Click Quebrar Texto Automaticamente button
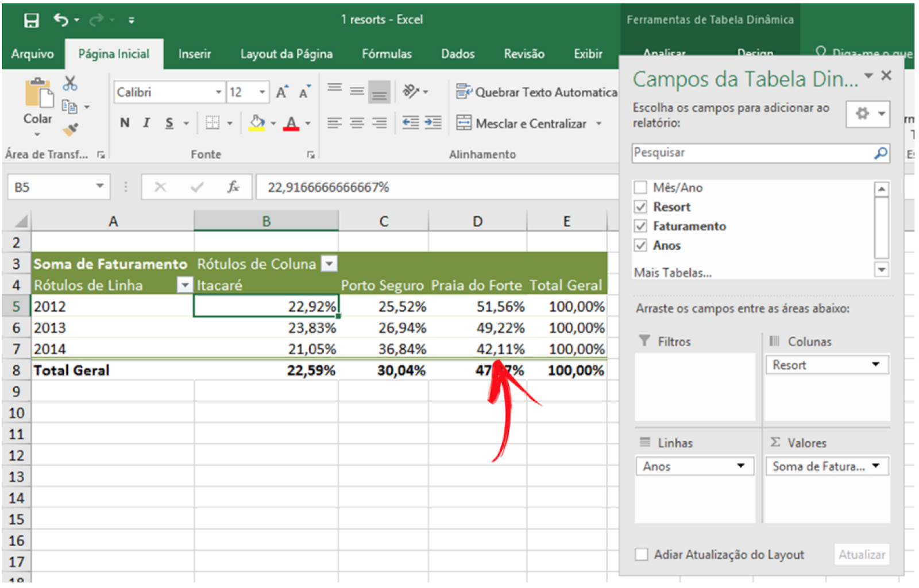The image size is (919, 588). pyautogui.click(x=536, y=92)
